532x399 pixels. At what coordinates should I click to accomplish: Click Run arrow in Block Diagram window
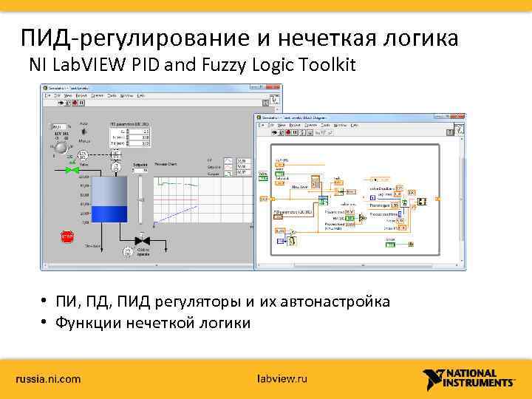pyautogui.click(x=275, y=133)
